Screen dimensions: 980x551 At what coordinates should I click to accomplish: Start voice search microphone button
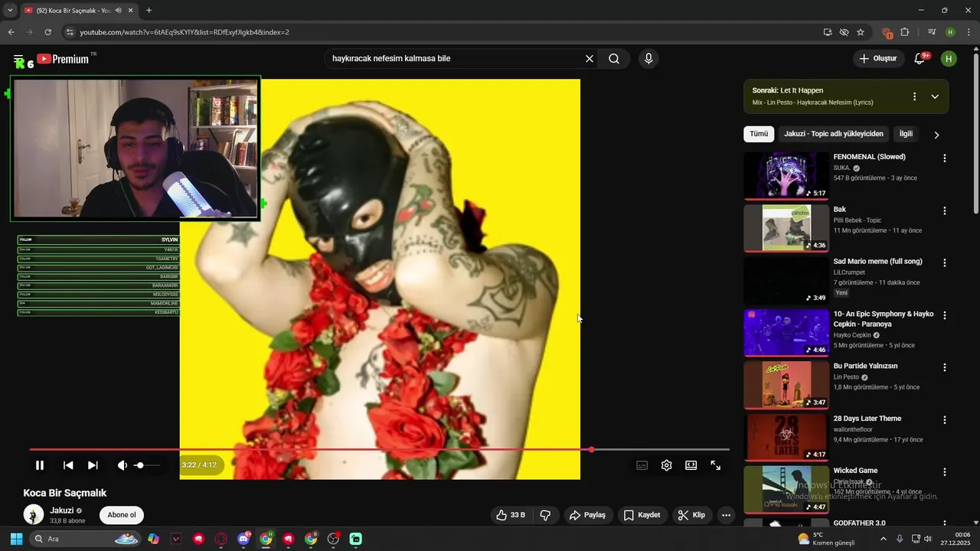click(x=648, y=59)
